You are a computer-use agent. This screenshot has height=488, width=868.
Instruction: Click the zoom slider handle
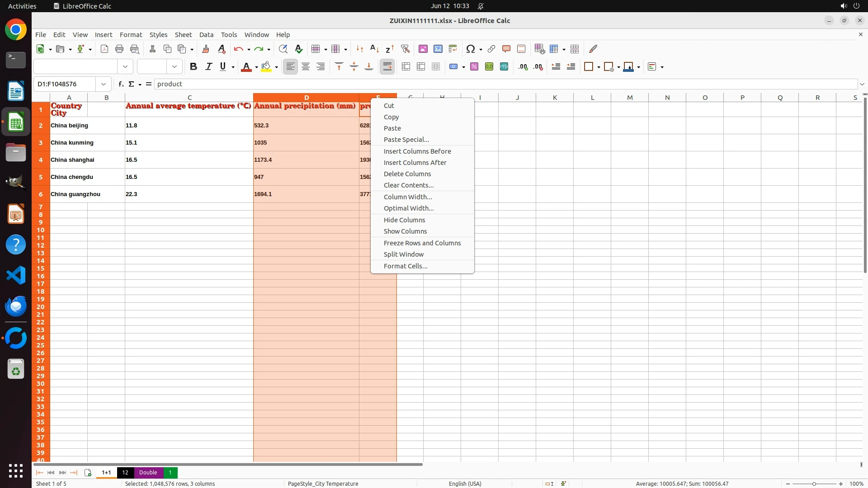point(814,484)
